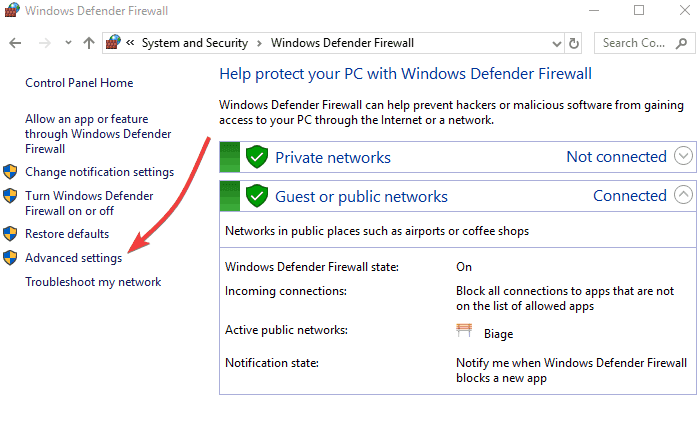The height and width of the screenshot is (445, 700).
Task: Click the green shield beside Private networks
Action: [257, 157]
